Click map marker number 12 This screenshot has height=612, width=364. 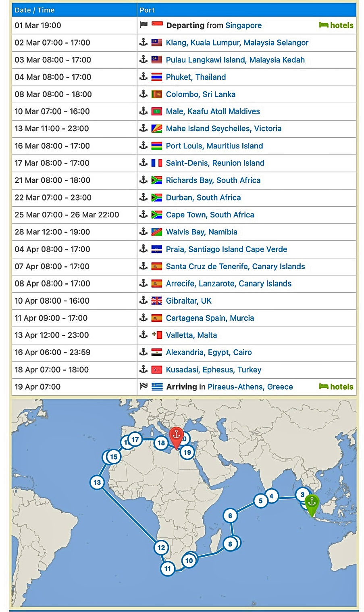pos(161,547)
